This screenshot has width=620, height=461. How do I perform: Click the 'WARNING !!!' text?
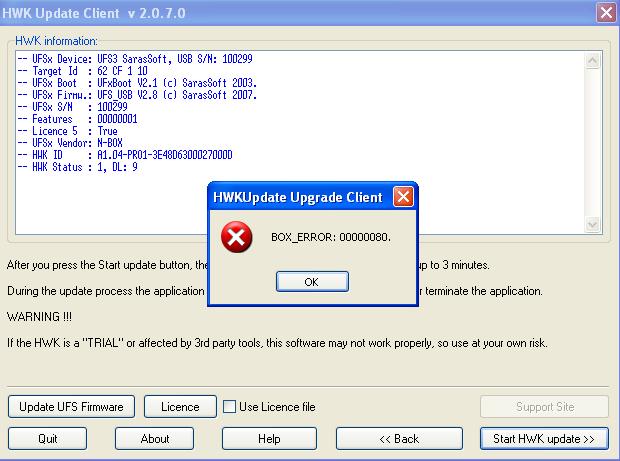40,317
